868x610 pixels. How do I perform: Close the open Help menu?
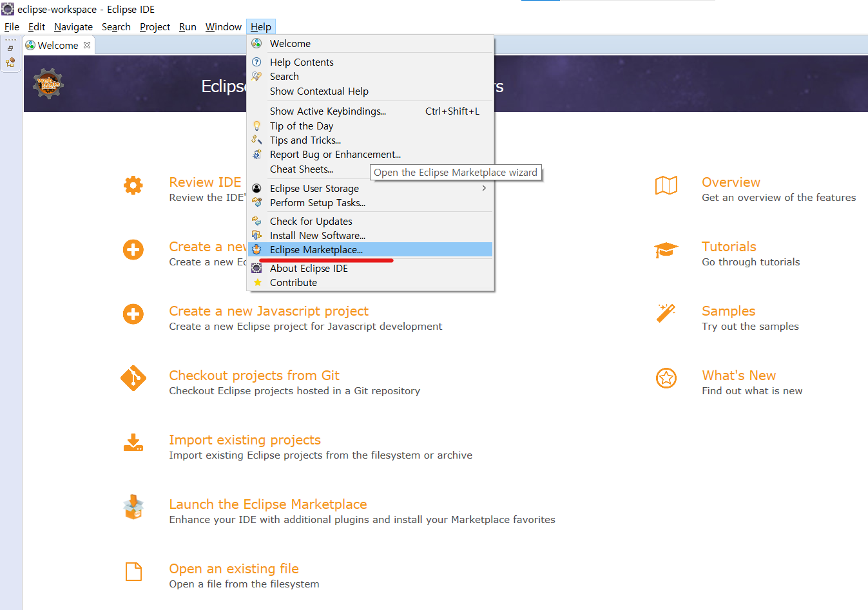(261, 27)
